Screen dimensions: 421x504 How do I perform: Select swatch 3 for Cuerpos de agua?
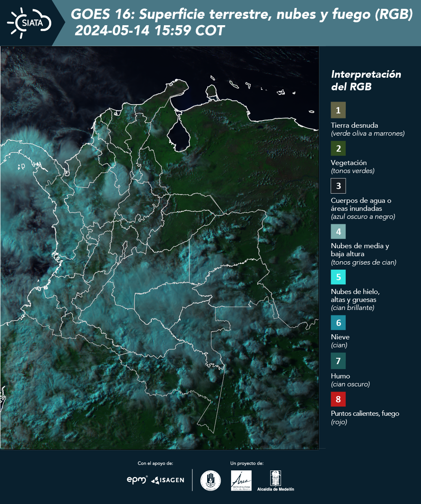pos(338,185)
